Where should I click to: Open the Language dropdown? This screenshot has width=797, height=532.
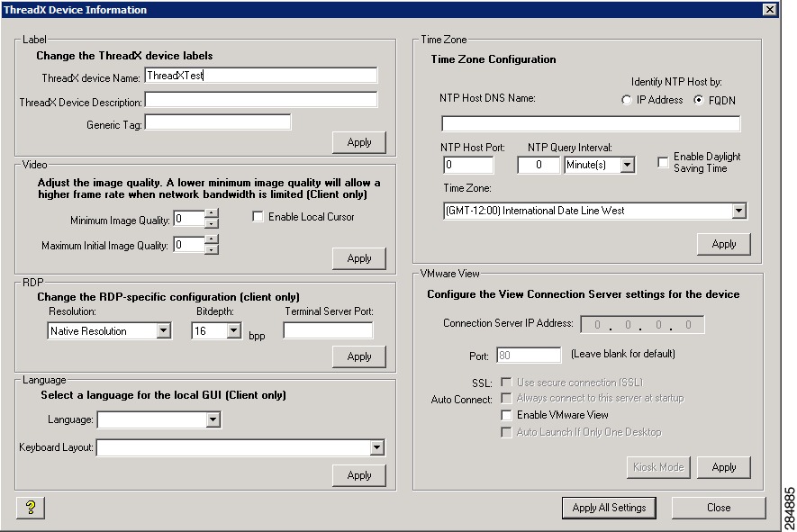[213, 419]
